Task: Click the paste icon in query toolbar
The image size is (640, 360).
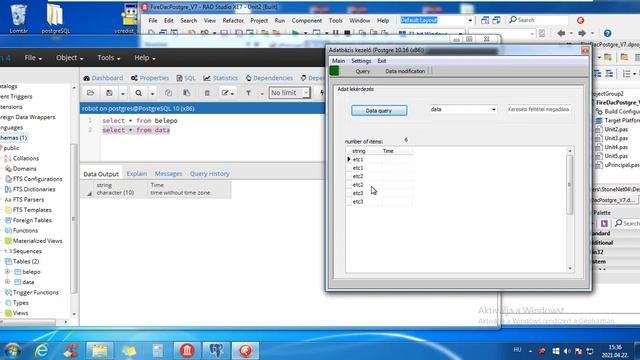Action: click(x=187, y=93)
